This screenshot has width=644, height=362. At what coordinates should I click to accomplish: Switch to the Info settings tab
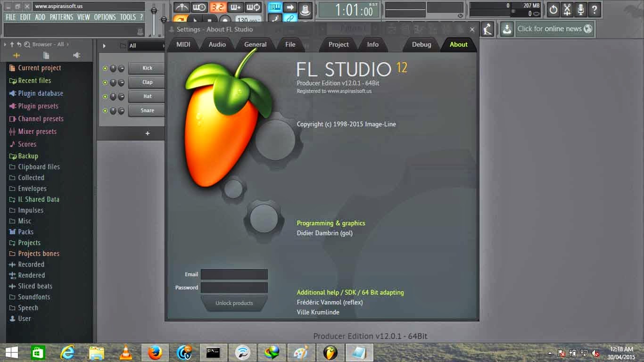pyautogui.click(x=373, y=44)
